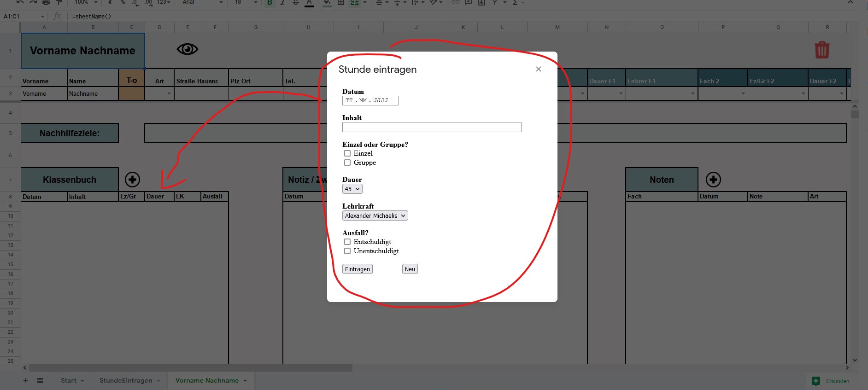
Task: Click the undo icon in toolbar
Action: tap(20, 2)
